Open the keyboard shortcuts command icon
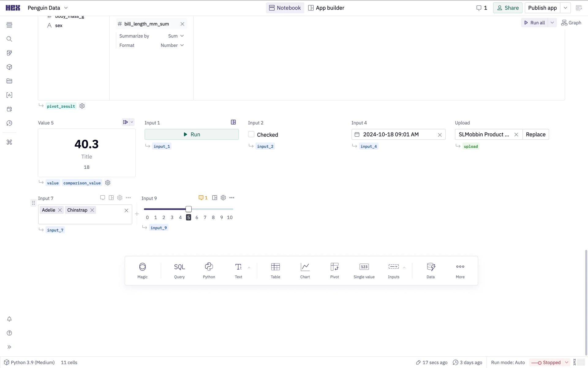This screenshot has width=588, height=368. [x=9, y=142]
